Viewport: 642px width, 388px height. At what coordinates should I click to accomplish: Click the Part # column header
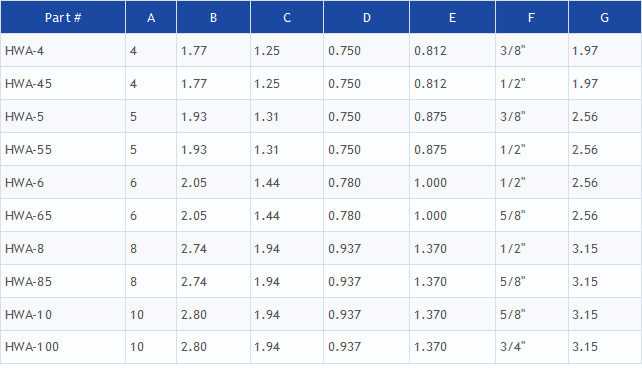click(x=63, y=17)
